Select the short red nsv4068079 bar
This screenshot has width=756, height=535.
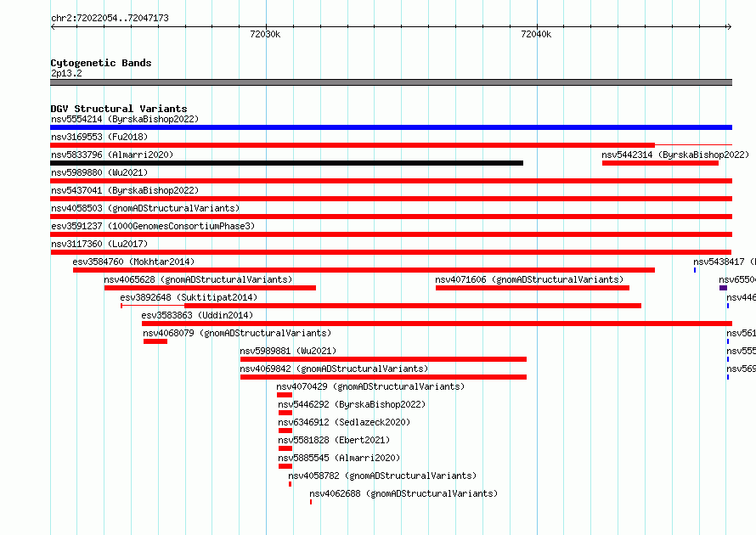(155, 341)
